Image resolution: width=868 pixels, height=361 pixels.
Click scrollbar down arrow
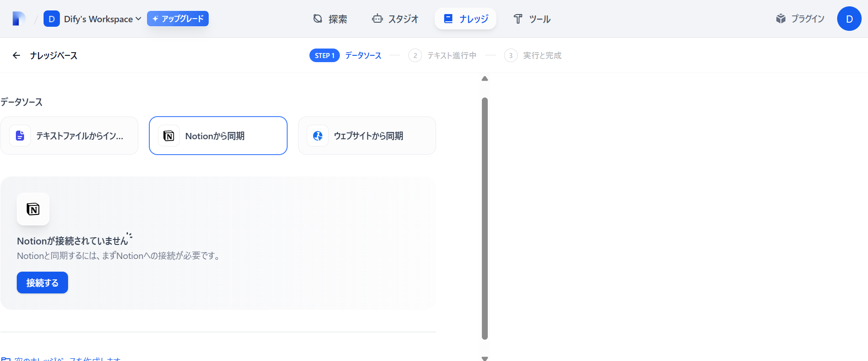pos(485,358)
